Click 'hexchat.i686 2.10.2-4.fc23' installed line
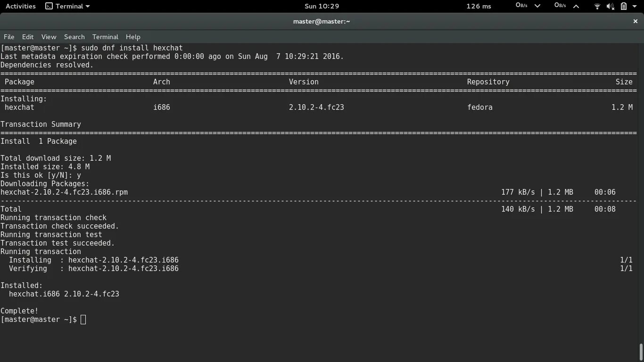The image size is (644, 362). 64,294
